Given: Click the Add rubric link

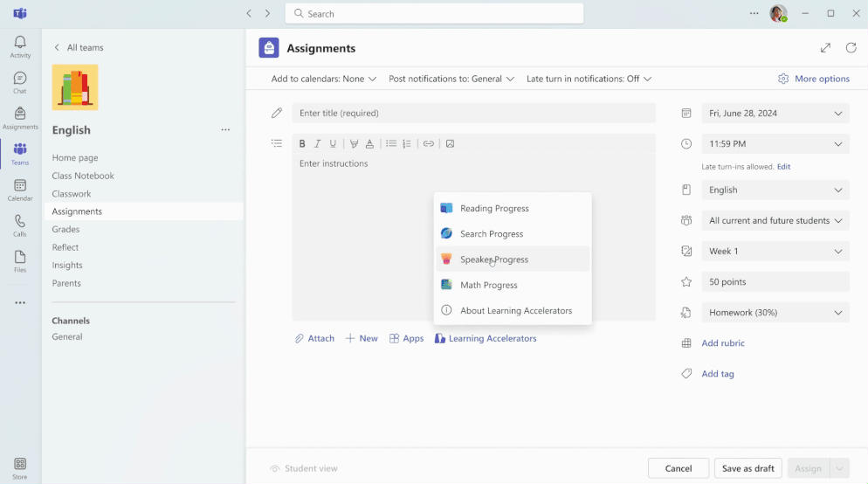Looking at the screenshot, I should [723, 342].
